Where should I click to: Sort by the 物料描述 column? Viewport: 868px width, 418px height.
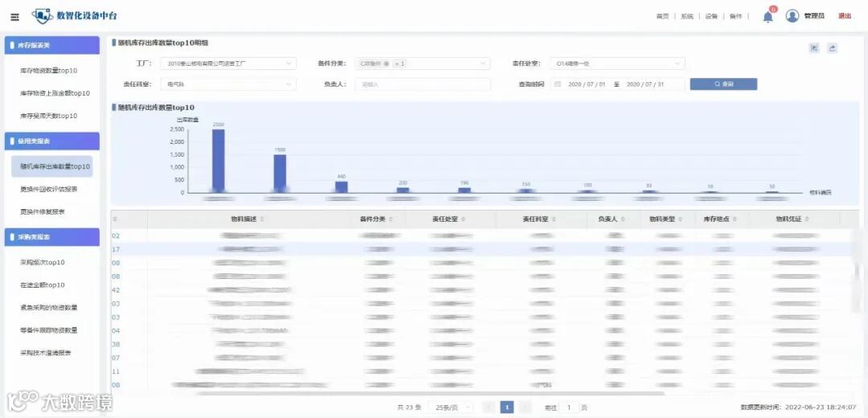coord(262,219)
